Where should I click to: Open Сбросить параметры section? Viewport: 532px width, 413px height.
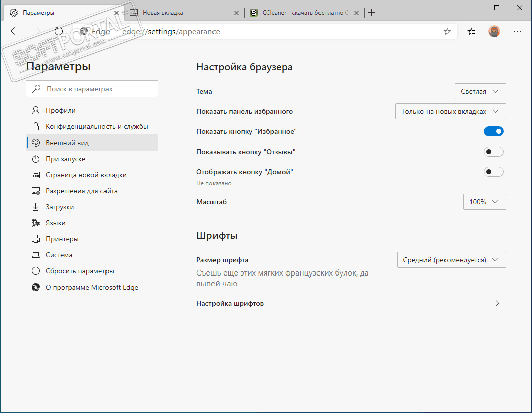(92, 271)
